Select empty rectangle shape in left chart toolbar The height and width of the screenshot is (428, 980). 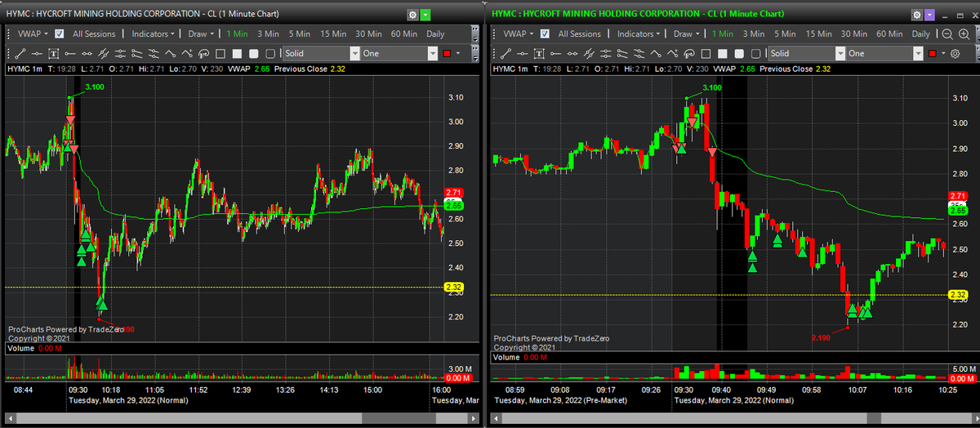pyautogui.click(x=220, y=53)
